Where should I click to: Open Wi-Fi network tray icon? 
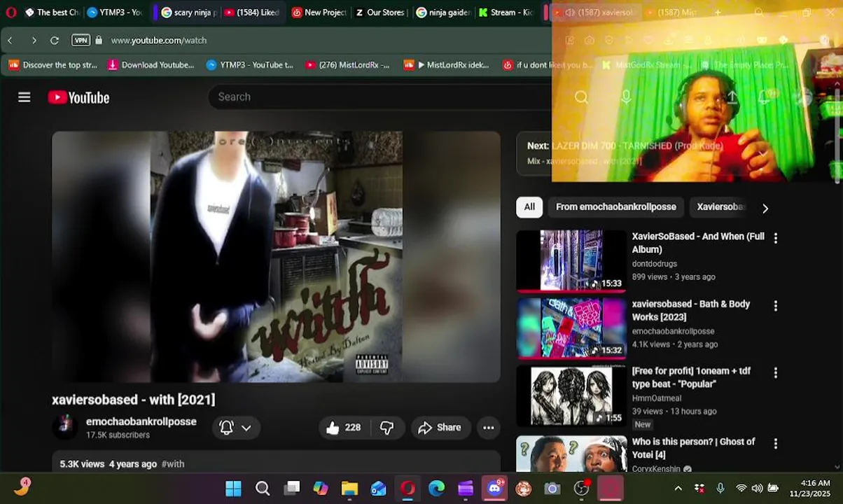741,488
